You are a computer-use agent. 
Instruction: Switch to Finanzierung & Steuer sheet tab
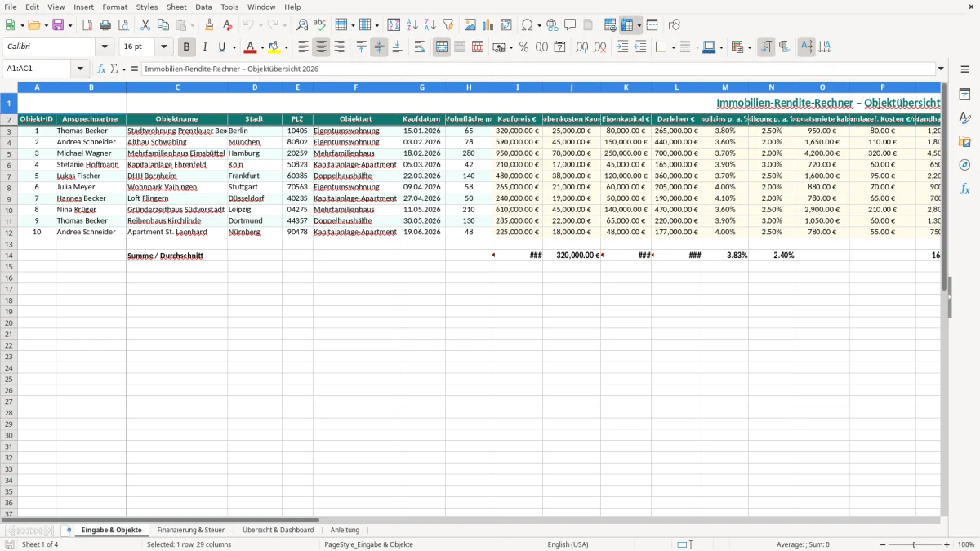191,530
